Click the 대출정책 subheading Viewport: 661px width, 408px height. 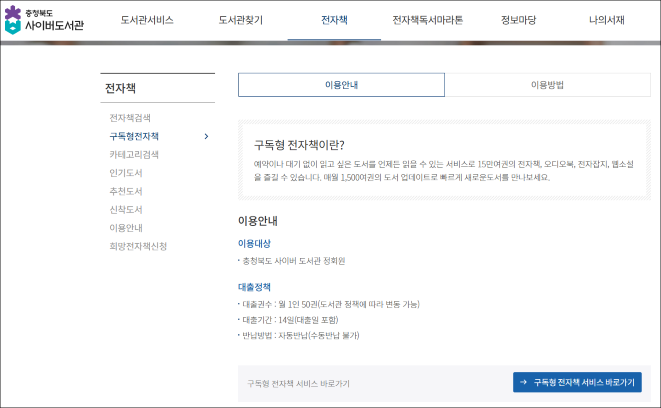(254, 287)
